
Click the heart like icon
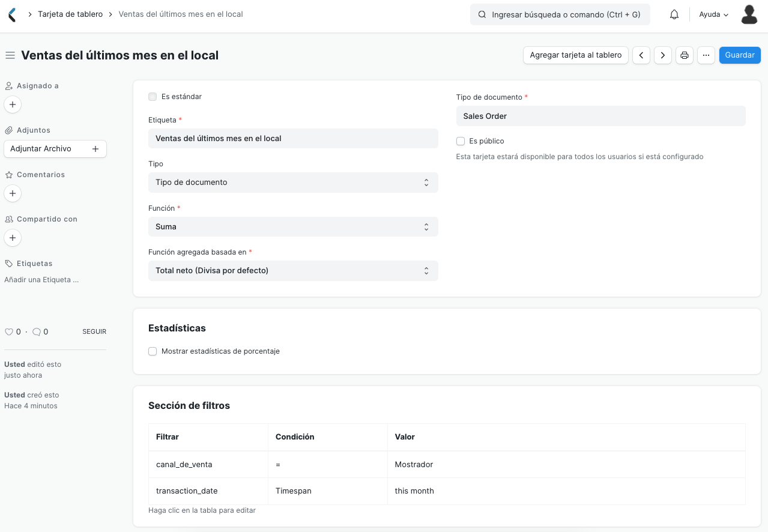[x=9, y=331]
